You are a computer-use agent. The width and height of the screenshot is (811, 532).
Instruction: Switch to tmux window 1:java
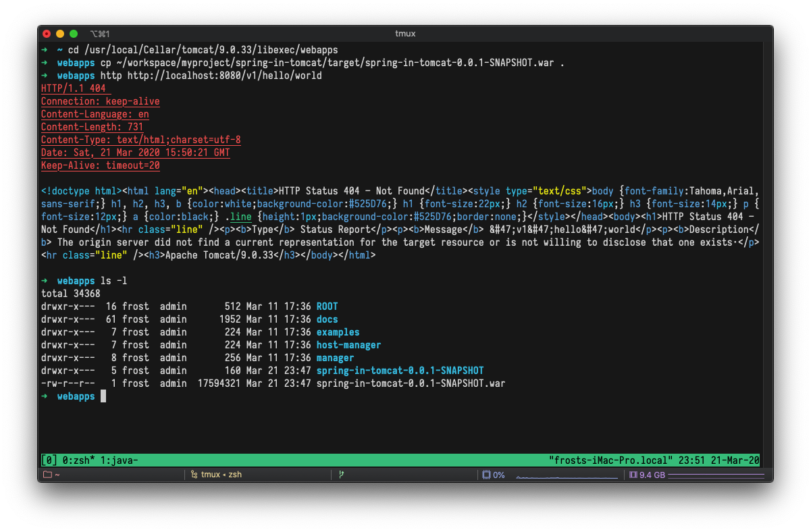tap(120, 460)
